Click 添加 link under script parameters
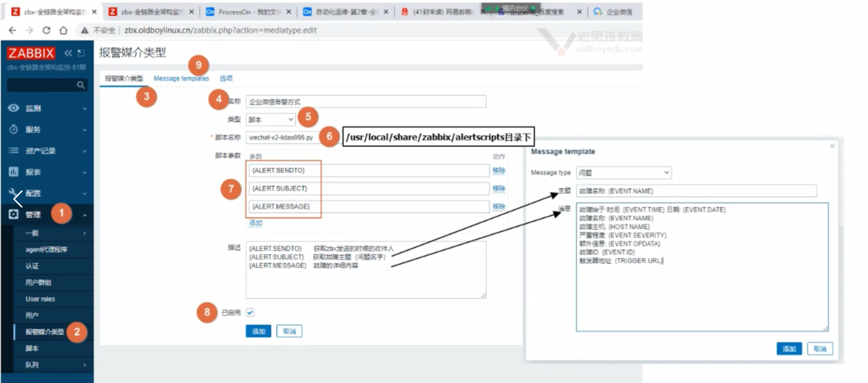868x383 pixels. coord(256,223)
